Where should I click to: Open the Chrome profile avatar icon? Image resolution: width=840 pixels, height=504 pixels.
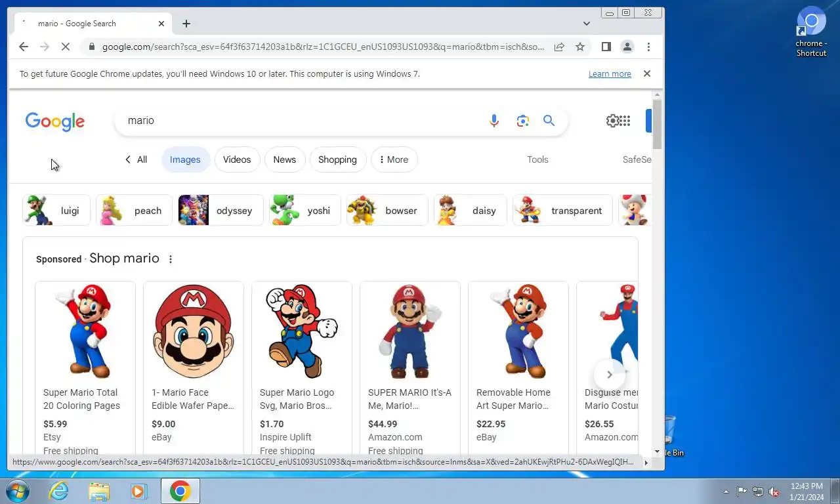coord(627,47)
